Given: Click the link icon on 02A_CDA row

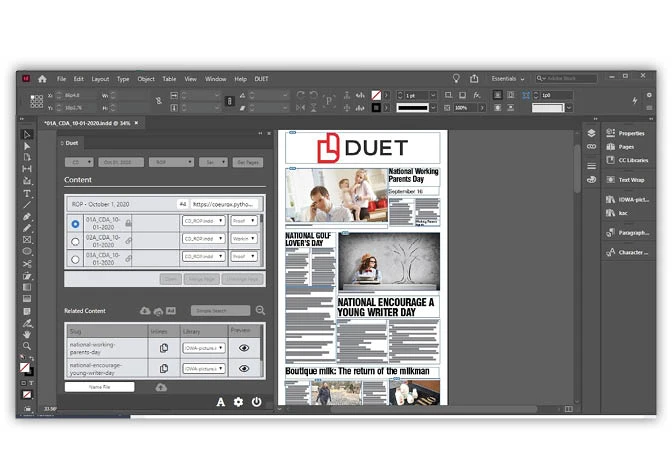Looking at the screenshot, I should click(x=128, y=241).
